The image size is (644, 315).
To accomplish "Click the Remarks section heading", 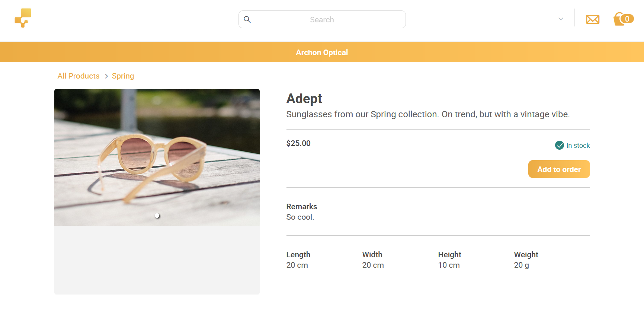I will click(302, 207).
